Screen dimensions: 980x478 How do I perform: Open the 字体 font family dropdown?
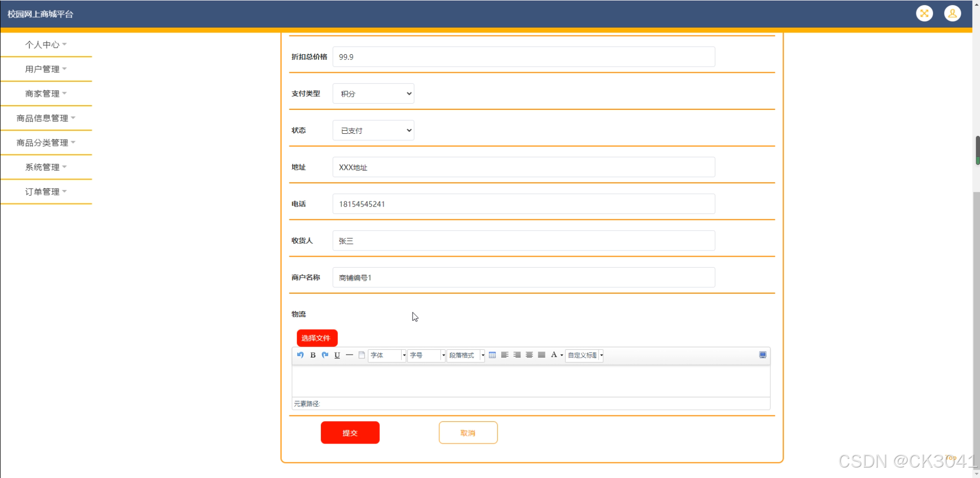click(387, 355)
